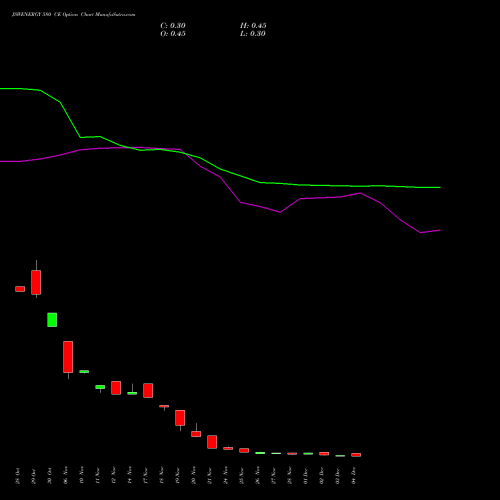Select the '12 Nov' date label

(x=114, y=476)
